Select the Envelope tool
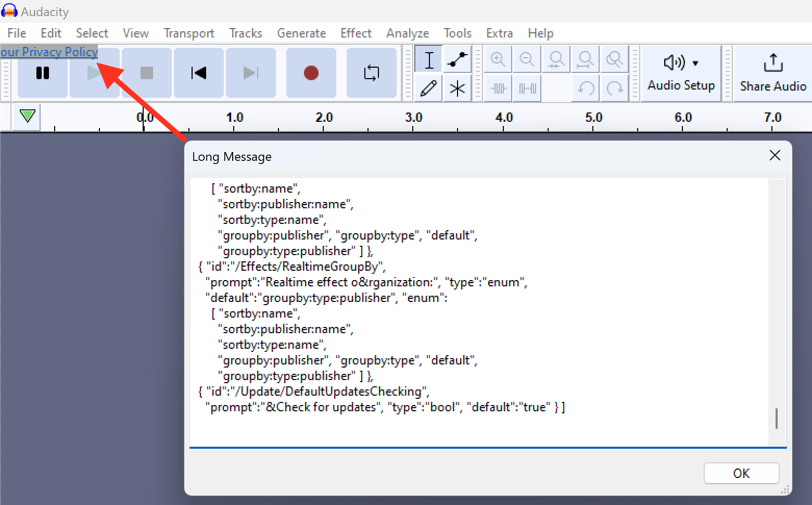The height and width of the screenshot is (505, 812). (456, 59)
